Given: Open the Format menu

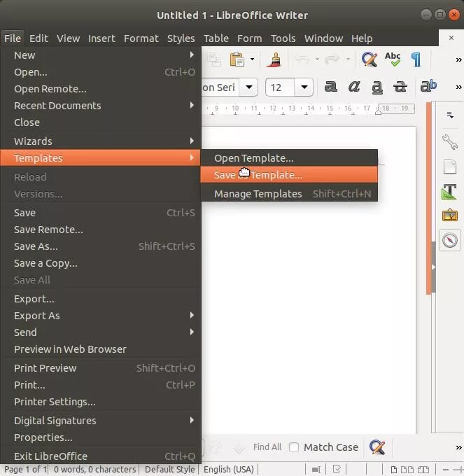Looking at the screenshot, I should [x=141, y=38].
